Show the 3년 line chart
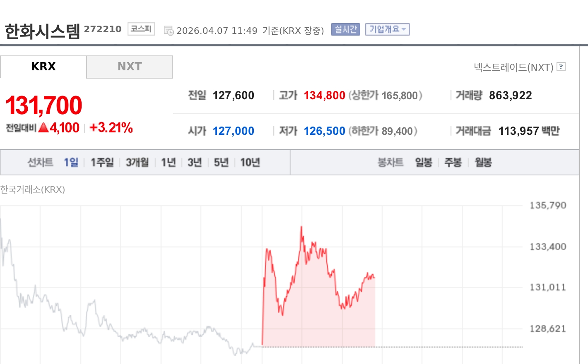 (x=195, y=162)
